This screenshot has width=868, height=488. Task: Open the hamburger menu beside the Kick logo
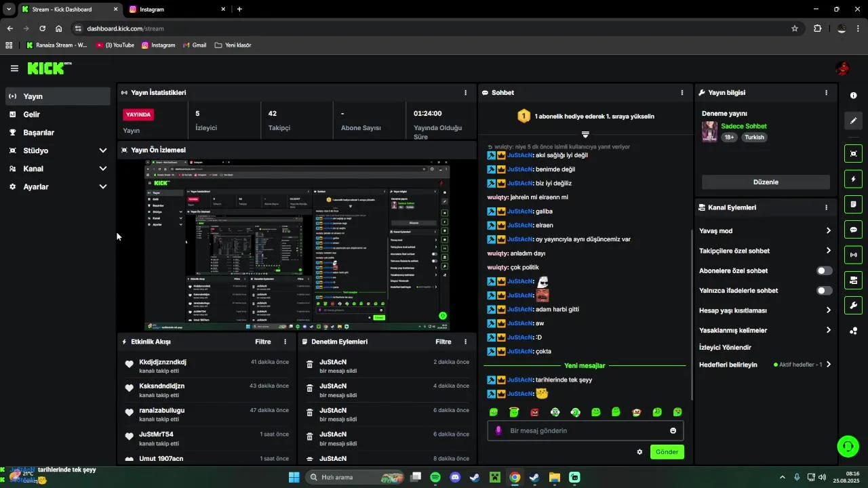(14, 68)
